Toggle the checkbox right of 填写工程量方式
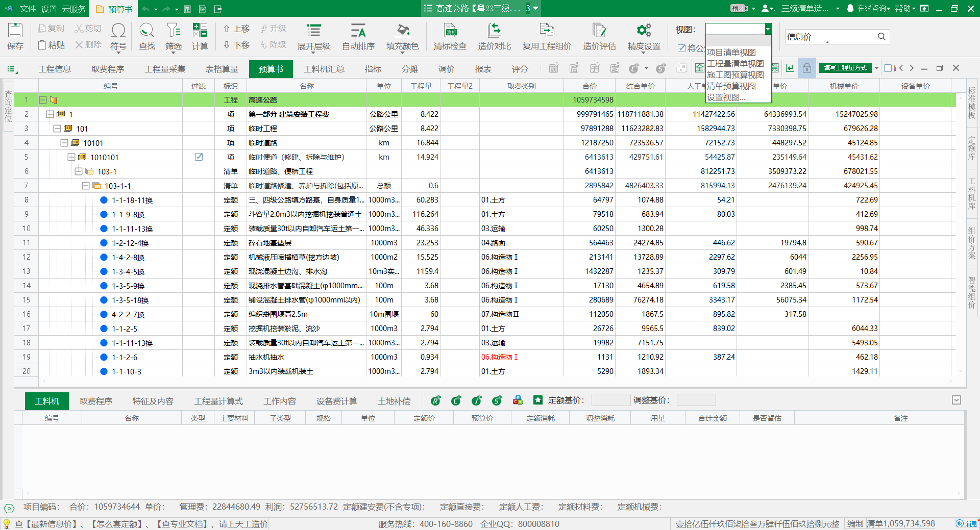Screen dimensions: 980x530 coord(888,68)
